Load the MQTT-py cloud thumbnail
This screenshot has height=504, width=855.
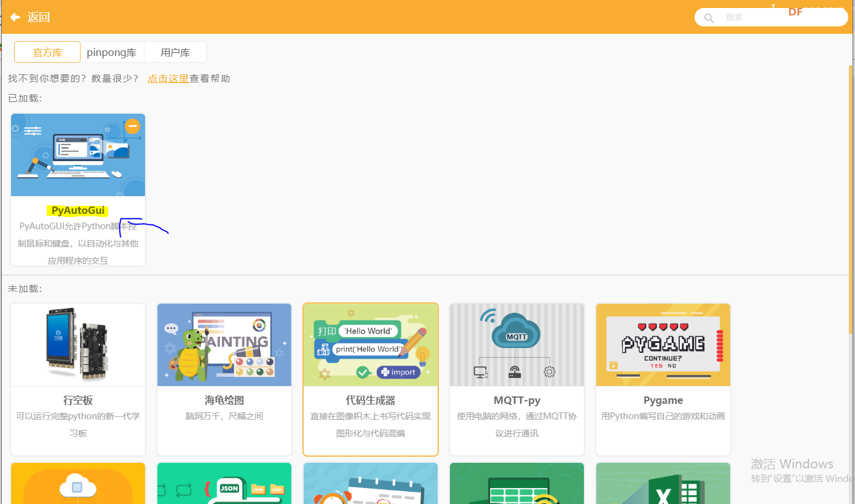coord(517,345)
